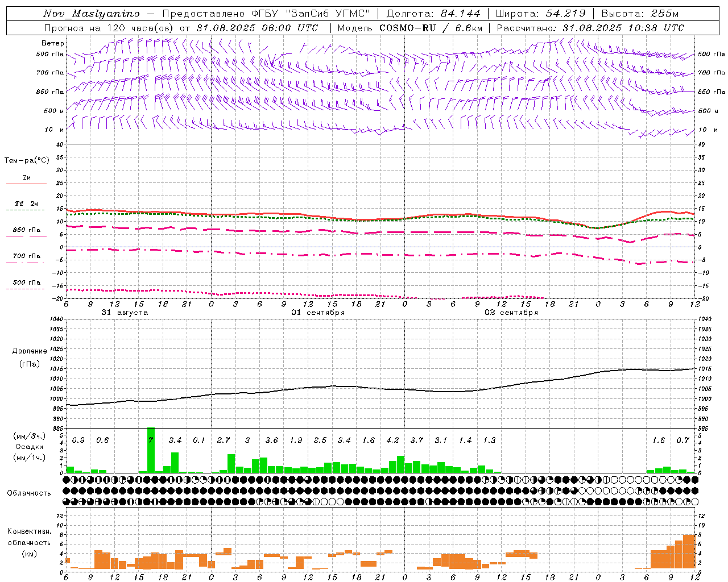This screenshot has height=582, width=728.
Task: Click the tallest green precipitation bar labeled 7
Action: point(151,450)
